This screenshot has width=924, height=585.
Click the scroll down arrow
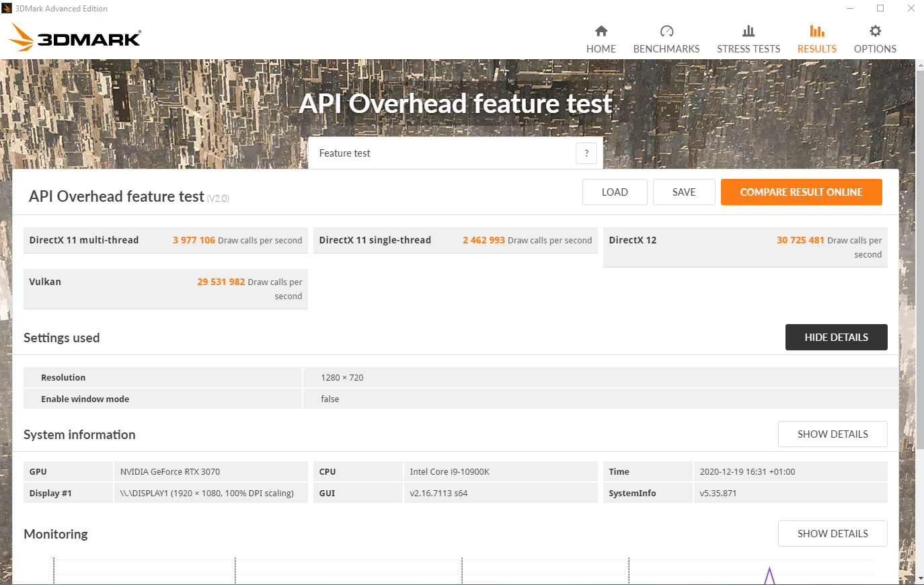point(919,578)
